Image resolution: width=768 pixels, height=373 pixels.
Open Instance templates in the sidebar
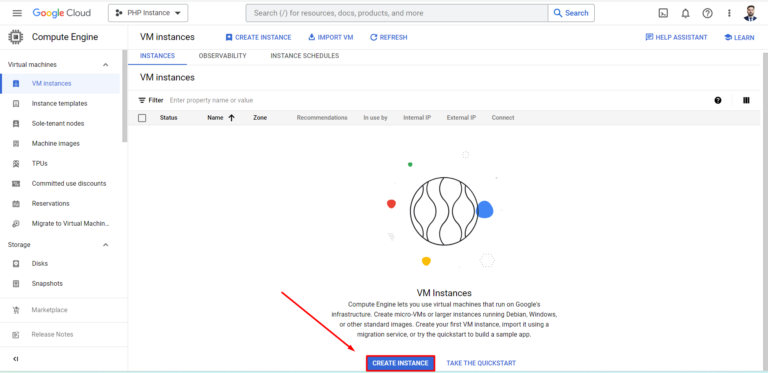tap(60, 104)
